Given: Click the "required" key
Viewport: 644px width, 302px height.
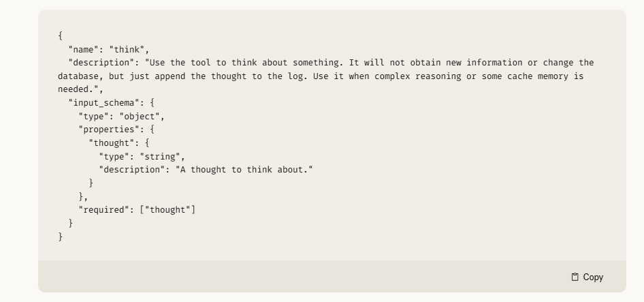Looking at the screenshot, I should (104, 210).
